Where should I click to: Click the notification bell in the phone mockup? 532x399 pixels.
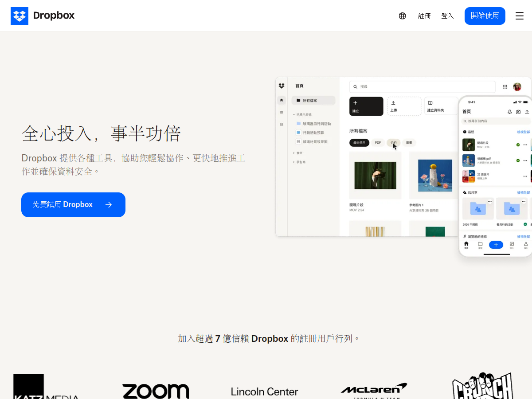pos(510,112)
